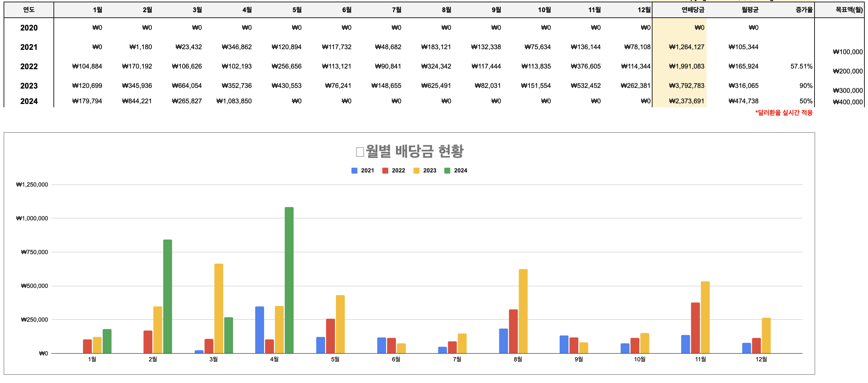
Task: Click the tallest green bar in 4월
Action: (289, 280)
